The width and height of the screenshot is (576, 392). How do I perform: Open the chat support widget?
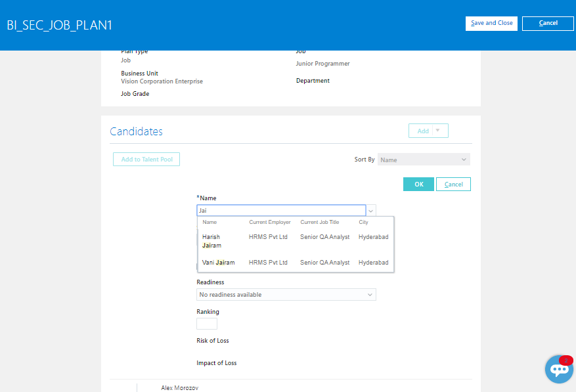click(x=558, y=370)
